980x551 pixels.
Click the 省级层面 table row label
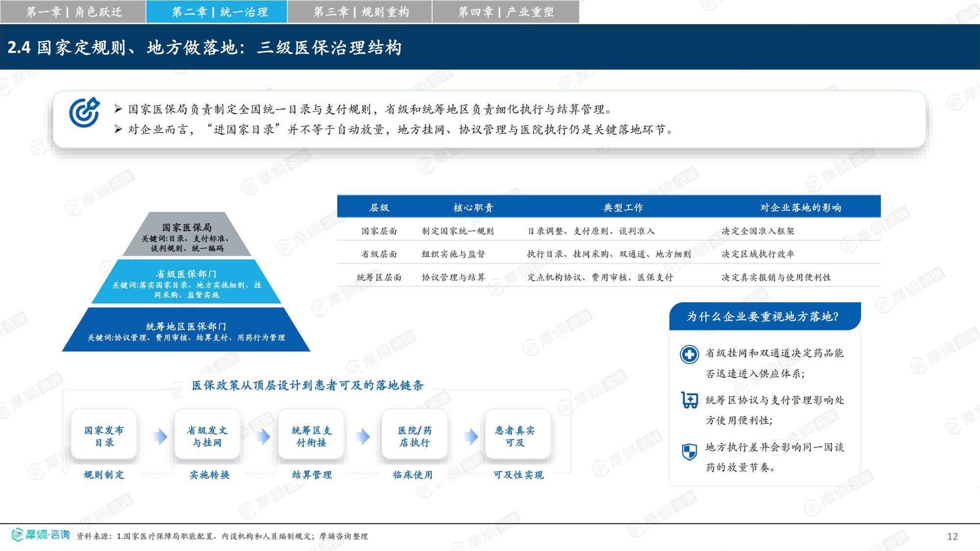379,254
